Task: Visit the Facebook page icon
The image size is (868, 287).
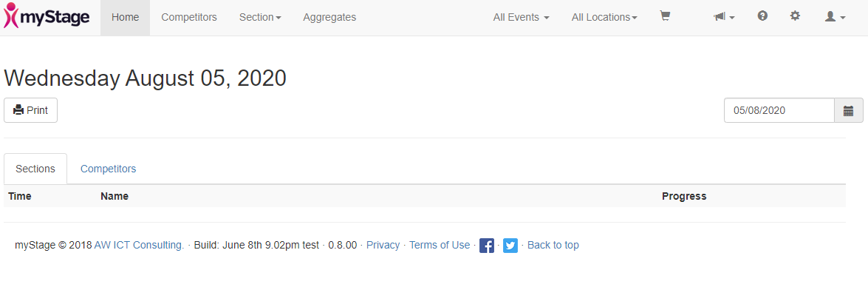Action: pos(487,246)
